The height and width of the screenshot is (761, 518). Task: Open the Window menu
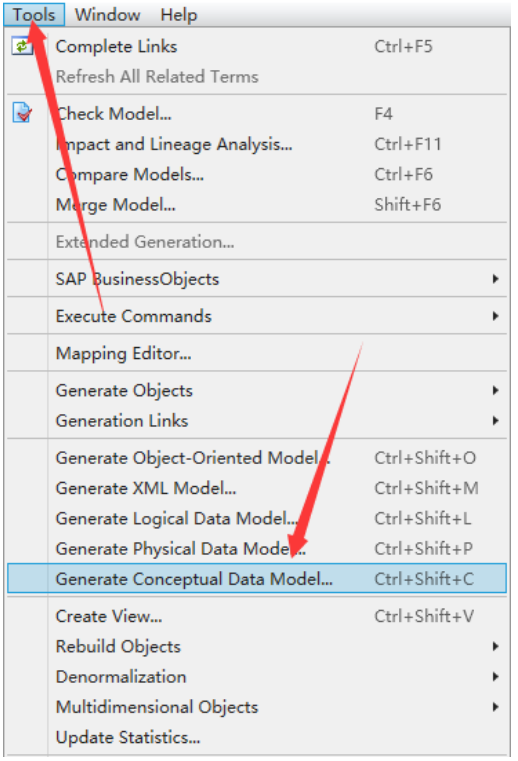coord(107,15)
